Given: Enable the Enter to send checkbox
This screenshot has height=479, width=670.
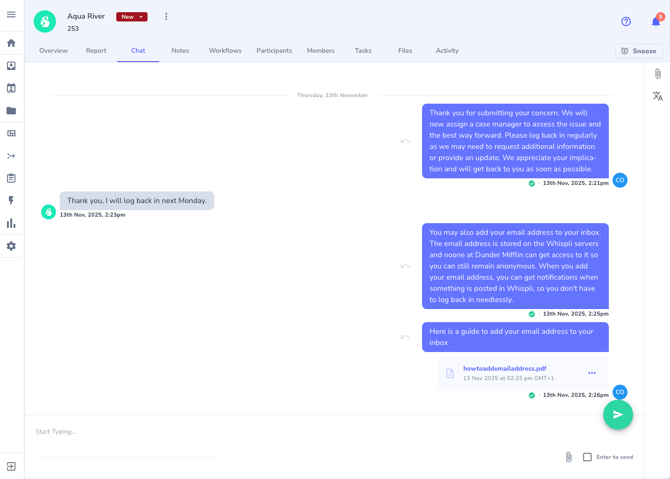Looking at the screenshot, I should coord(587,457).
